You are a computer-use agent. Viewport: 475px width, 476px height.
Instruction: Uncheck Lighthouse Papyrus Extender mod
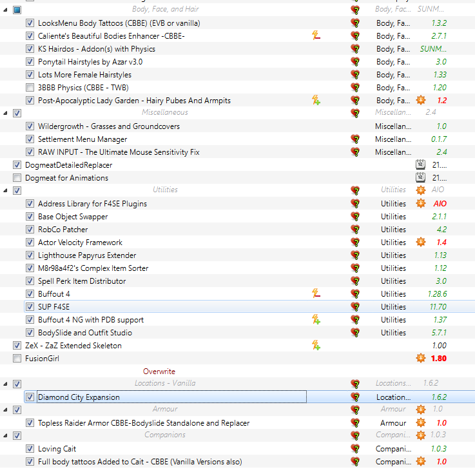[x=30, y=255]
